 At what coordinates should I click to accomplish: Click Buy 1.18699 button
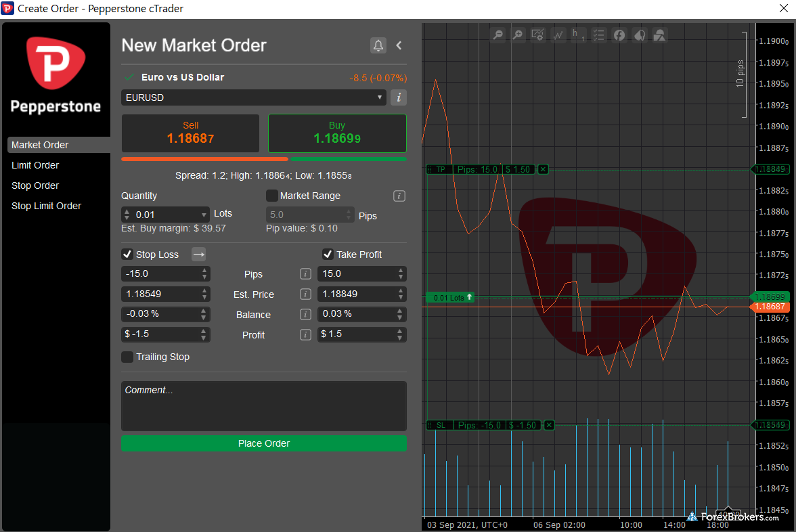[x=337, y=133]
